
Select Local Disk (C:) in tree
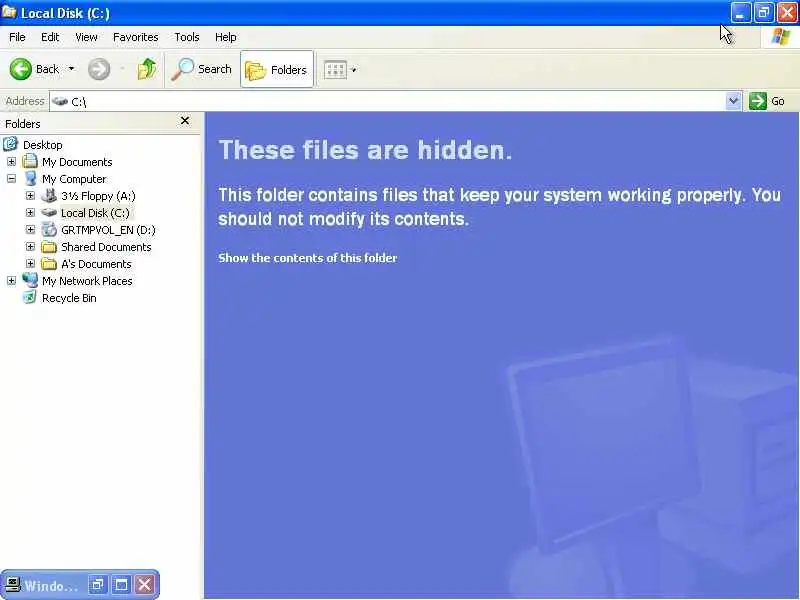(x=95, y=213)
